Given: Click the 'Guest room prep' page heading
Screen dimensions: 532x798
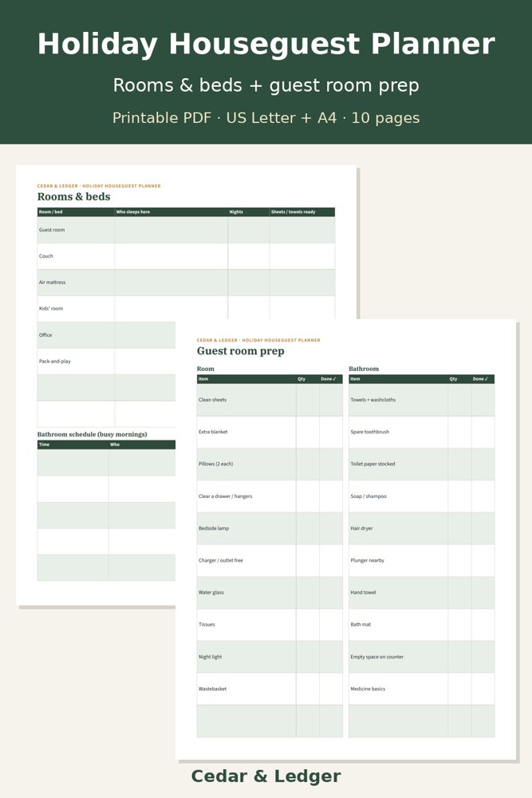Looking at the screenshot, I should click(x=241, y=350).
